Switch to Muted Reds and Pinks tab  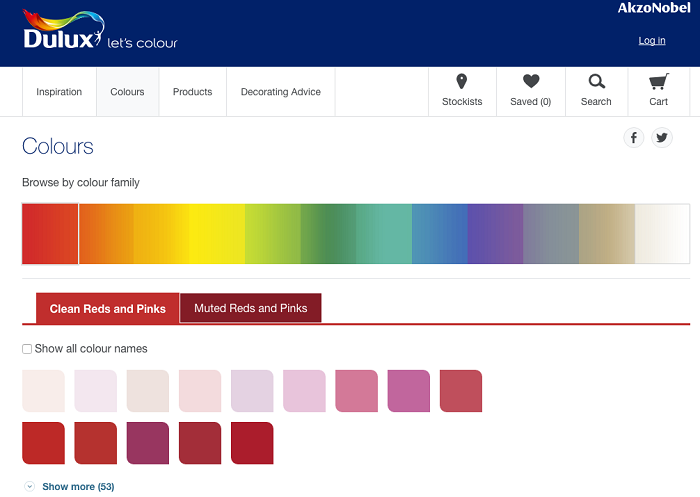pyautogui.click(x=250, y=308)
